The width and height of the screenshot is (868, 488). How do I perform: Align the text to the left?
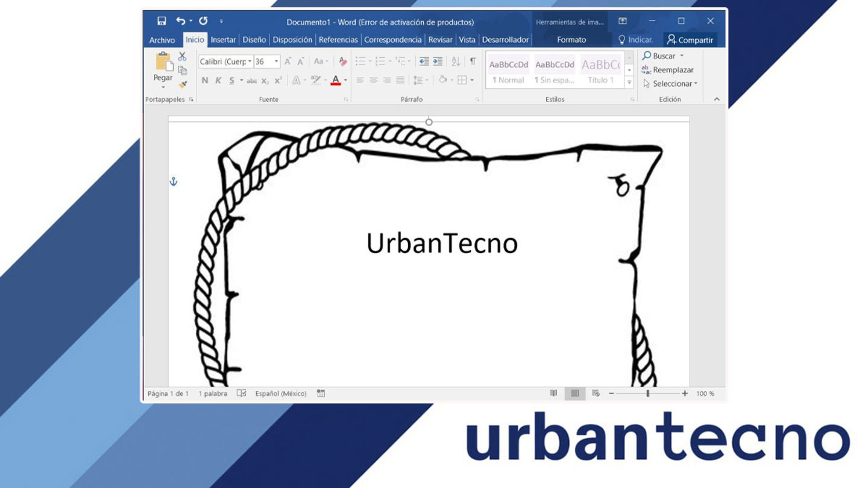coord(360,80)
